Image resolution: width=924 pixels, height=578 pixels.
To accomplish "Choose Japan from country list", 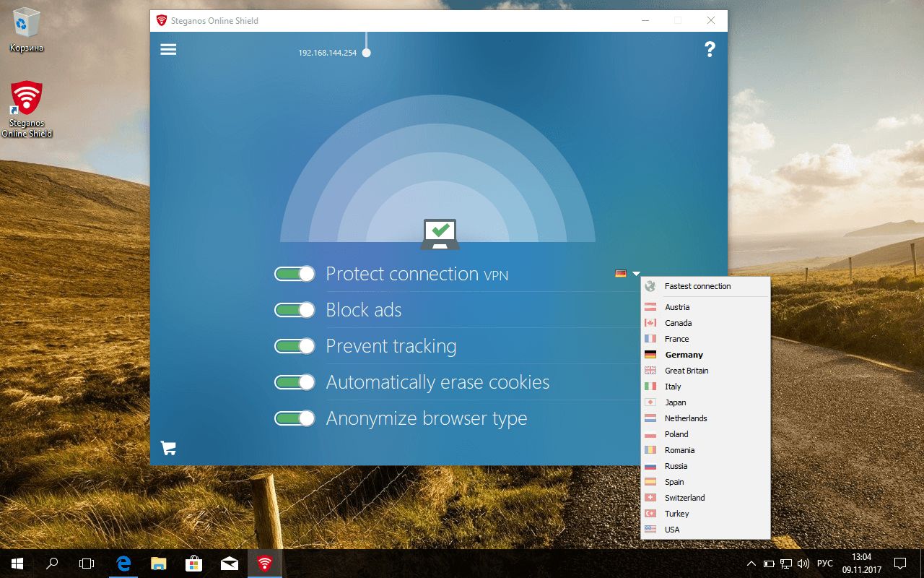I will coord(705,402).
